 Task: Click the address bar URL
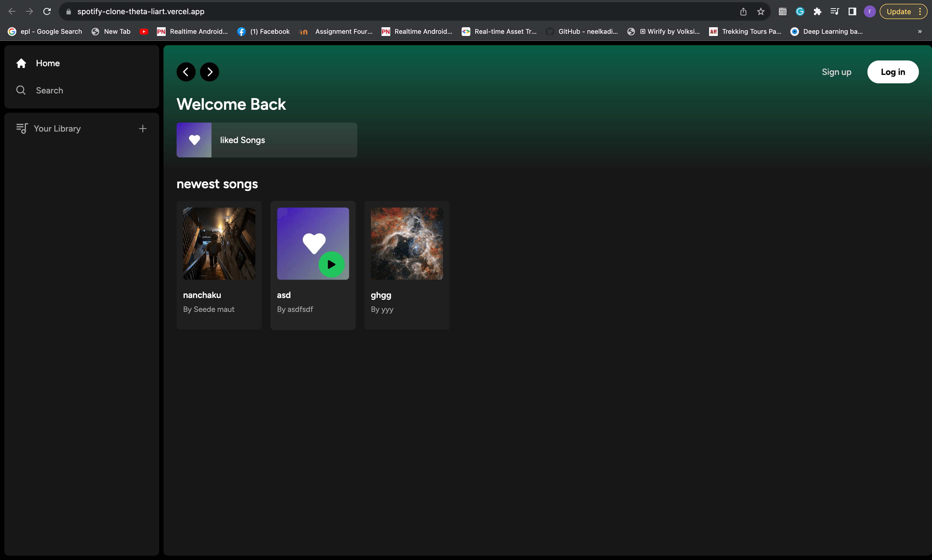[141, 11]
